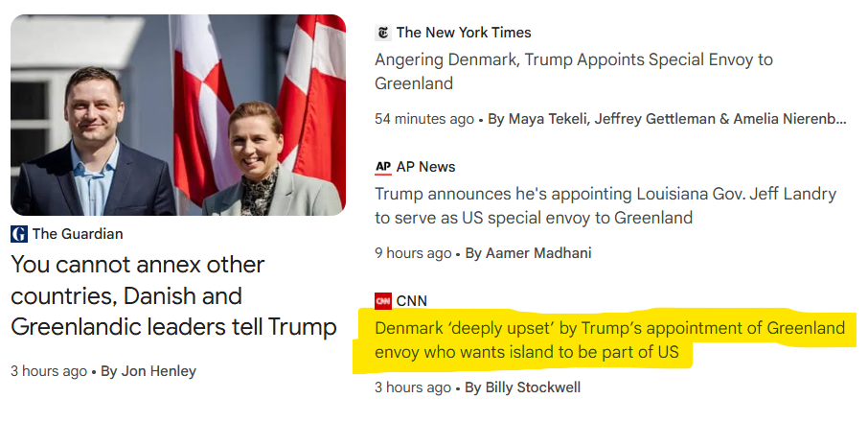The width and height of the screenshot is (868, 422).
Task: Open the highlighted CNN 'deeply upset' headline
Action: (x=609, y=340)
